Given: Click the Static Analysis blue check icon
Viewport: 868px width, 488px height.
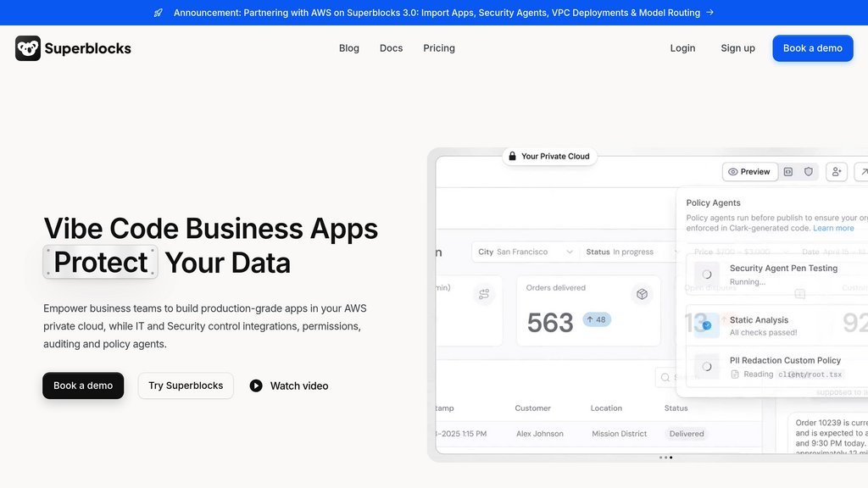Looking at the screenshot, I should [x=707, y=325].
